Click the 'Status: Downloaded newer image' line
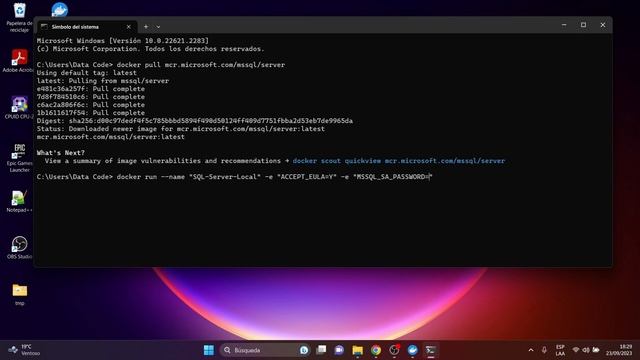This screenshot has height=360, width=640. [x=181, y=129]
